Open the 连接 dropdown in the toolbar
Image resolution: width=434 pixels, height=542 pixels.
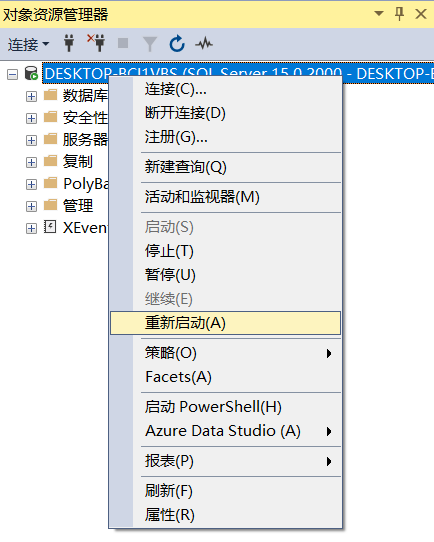pyautogui.click(x=28, y=44)
